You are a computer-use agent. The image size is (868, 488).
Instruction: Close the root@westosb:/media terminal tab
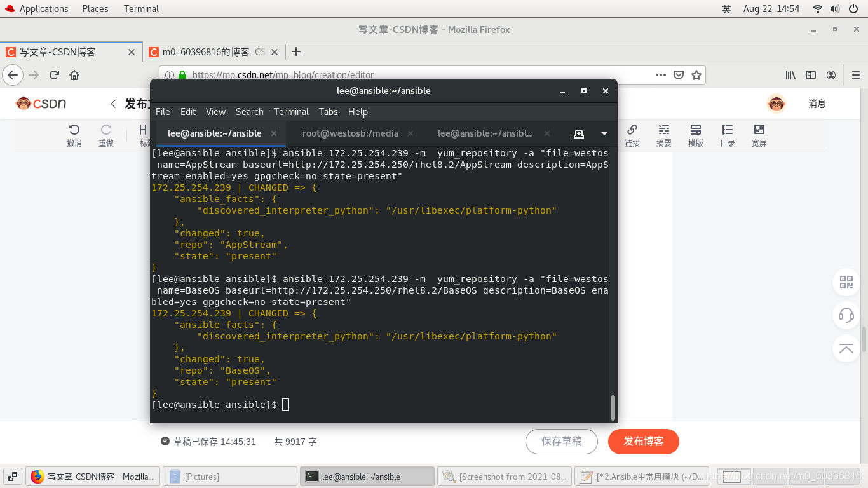tap(410, 133)
